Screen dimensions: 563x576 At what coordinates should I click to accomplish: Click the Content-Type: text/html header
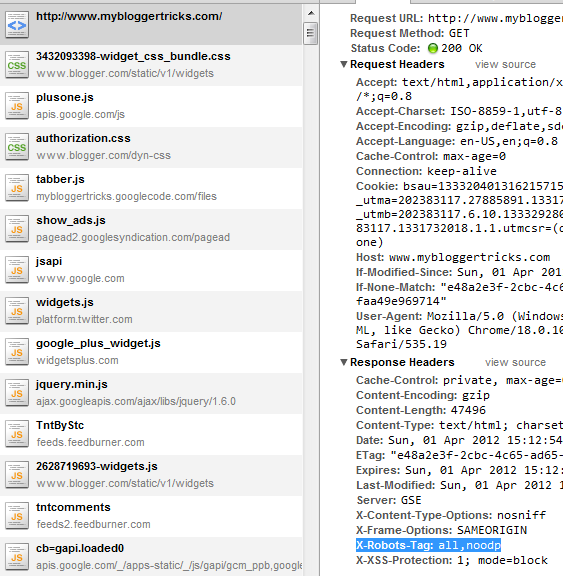coord(459,425)
